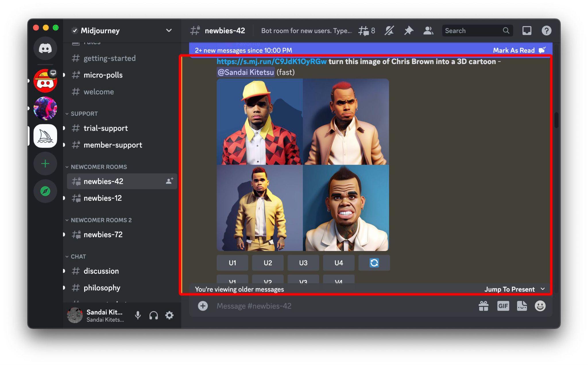Click U2 upscale button
Image resolution: width=588 pixels, height=365 pixels.
pos(268,263)
